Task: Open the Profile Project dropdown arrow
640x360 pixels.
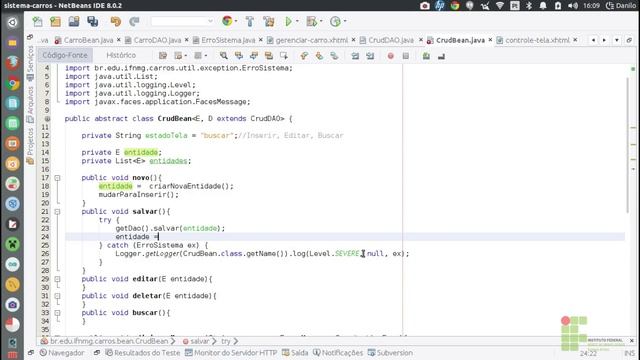Action: 345,21
